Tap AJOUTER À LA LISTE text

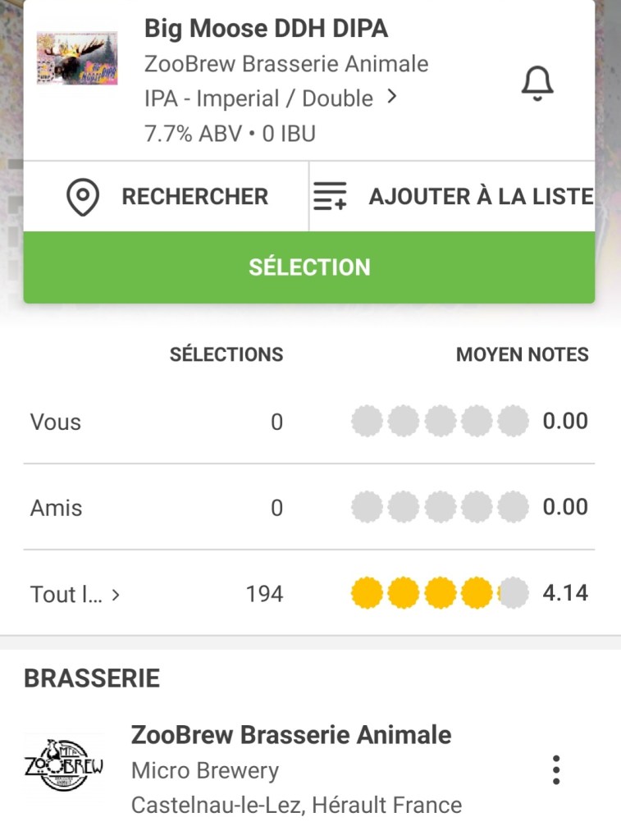tap(481, 197)
